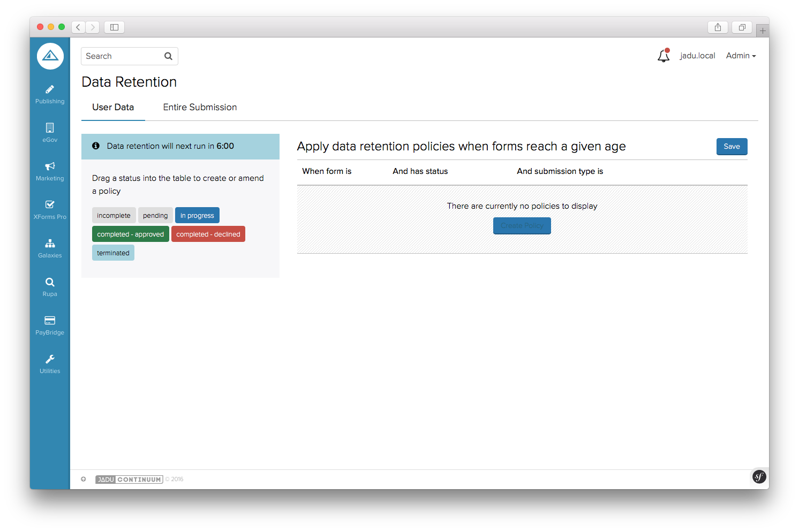Click the Create Policy button
The height and width of the screenshot is (532, 799).
coord(522,226)
